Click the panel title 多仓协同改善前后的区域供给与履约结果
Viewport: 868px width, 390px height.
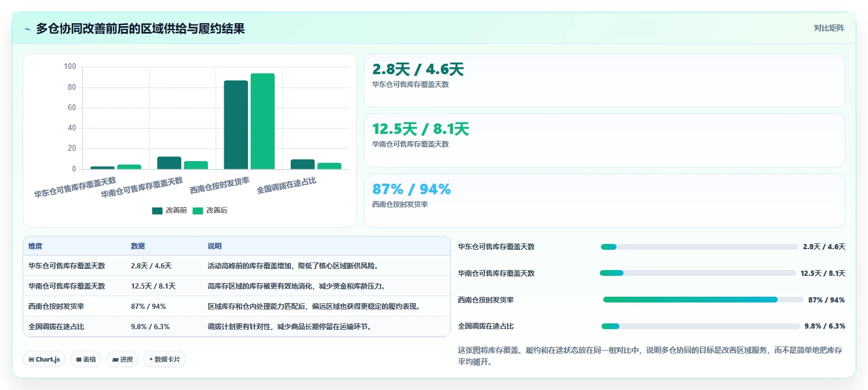(140, 28)
